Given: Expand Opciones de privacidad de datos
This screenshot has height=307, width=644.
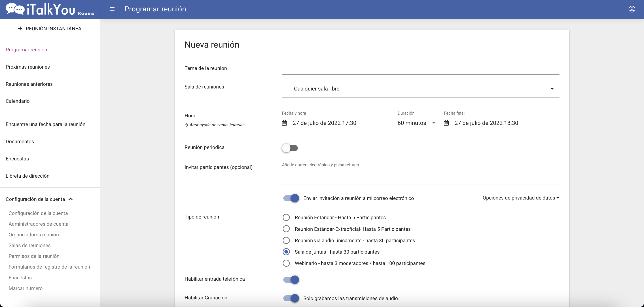Looking at the screenshot, I should 521,198.
